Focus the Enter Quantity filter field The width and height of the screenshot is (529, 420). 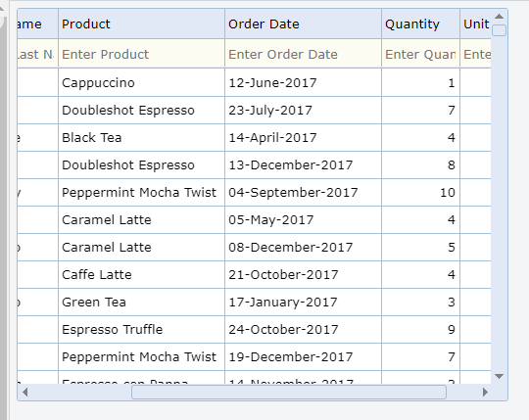click(420, 54)
